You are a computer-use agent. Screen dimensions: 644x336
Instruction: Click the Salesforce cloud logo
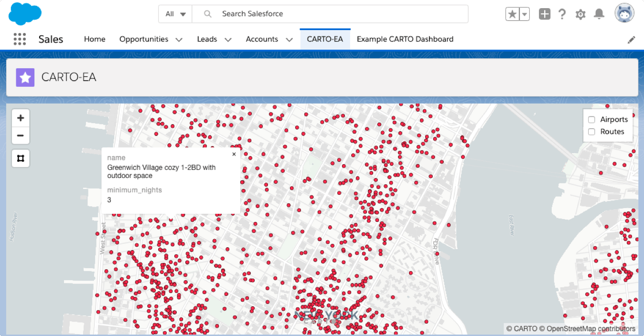25,14
